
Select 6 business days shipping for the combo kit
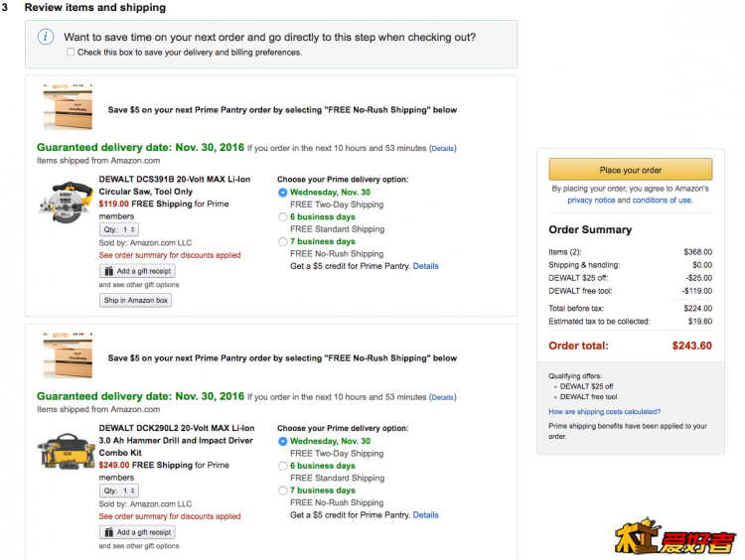point(283,466)
